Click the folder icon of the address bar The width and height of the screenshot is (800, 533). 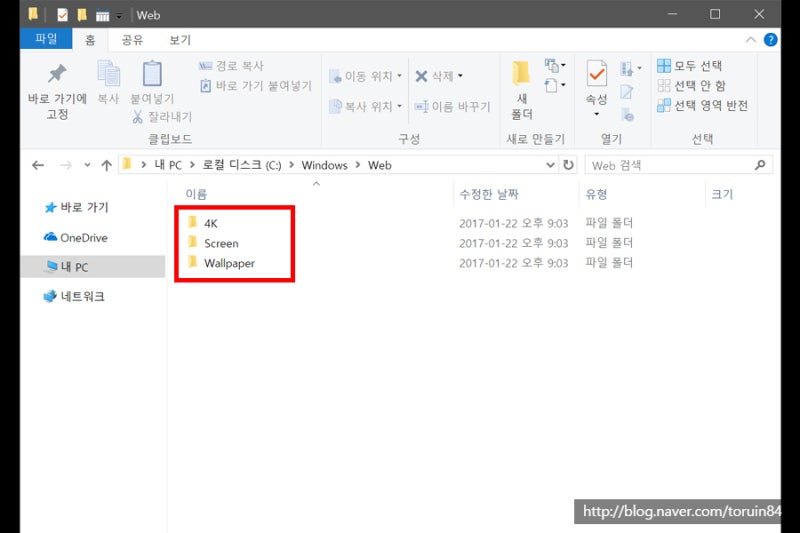(x=128, y=164)
